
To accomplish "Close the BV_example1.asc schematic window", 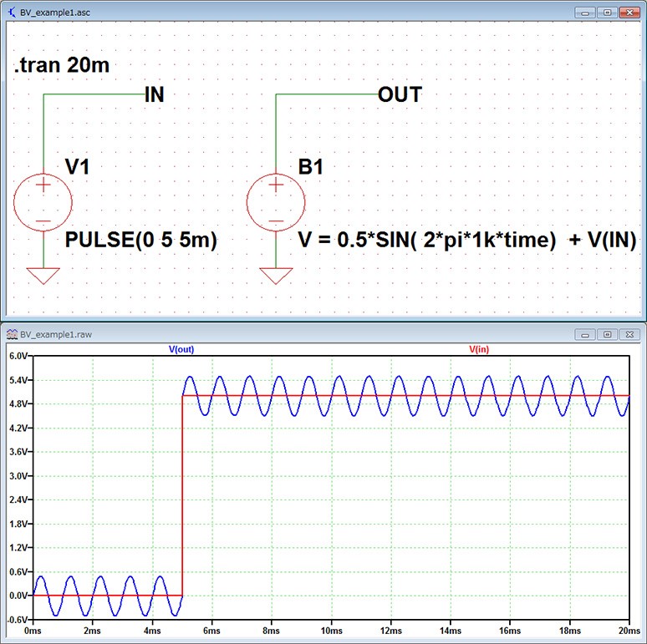I will pos(628,14).
